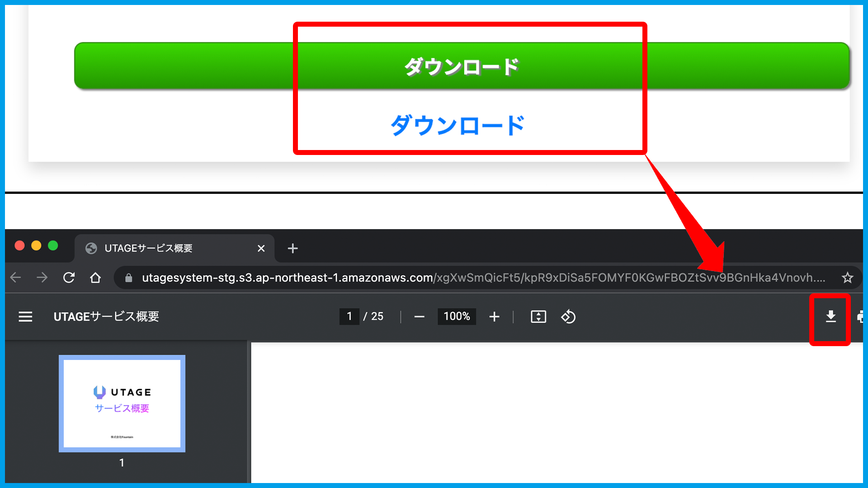
Task: Reload the browser page
Action: (x=69, y=277)
